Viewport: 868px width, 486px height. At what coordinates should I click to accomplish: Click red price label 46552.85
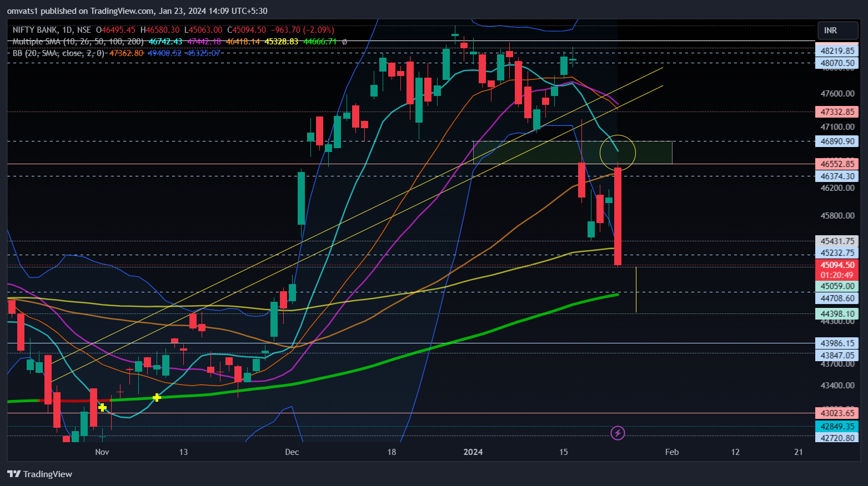click(837, 164)
